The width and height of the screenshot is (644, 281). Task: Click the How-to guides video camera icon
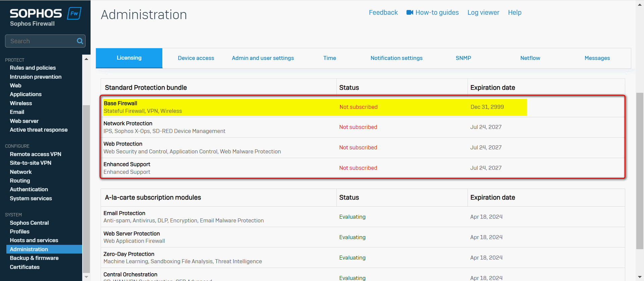pyautogui.click(x=410, y=12)
